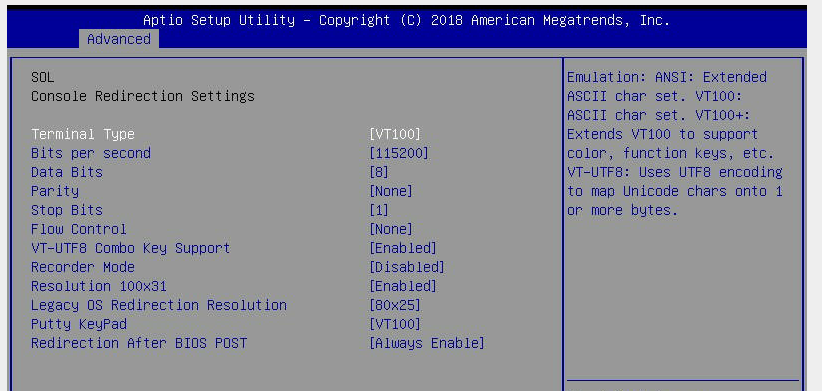Open Redirection After BIOS POST value
This screenshot has height=391, width=822.
point(427,343)
